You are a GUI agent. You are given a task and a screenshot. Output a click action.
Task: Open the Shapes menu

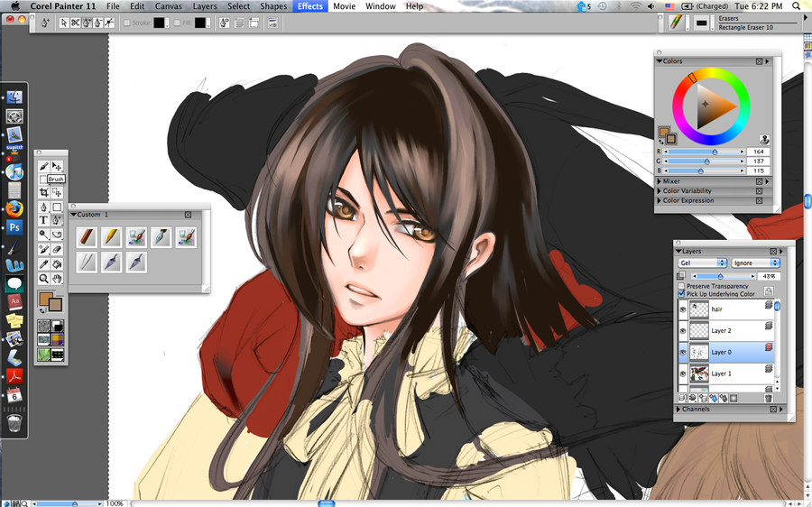[273, 6]
